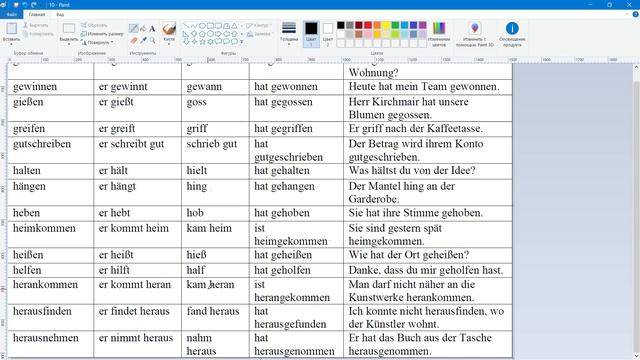Choose the Cloud callout shape
This screenshot has height=360, width=640.
coord(234,41)
